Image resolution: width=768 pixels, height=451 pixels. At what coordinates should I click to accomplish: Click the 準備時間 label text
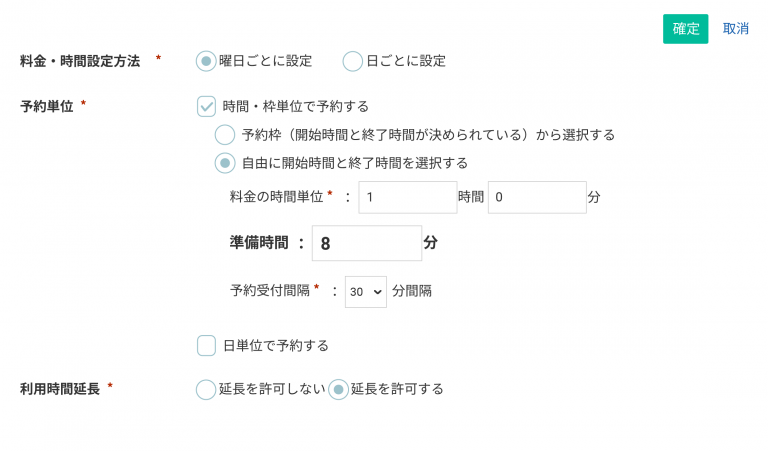(x=259, y=243)
